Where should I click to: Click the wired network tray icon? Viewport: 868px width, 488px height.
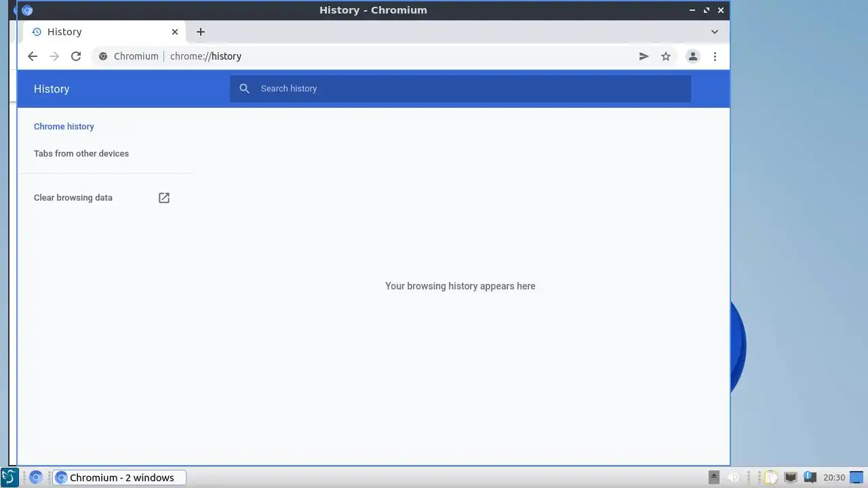point(790,477)
